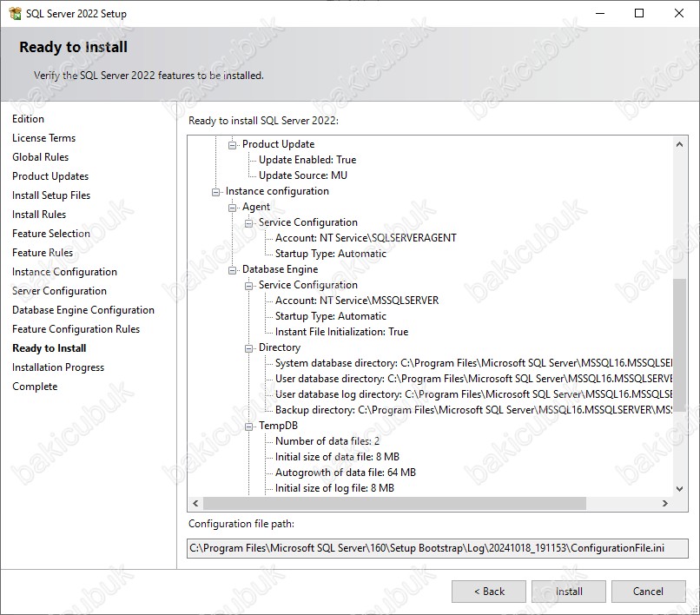Collapse the Directory tree node
The width and height of the screenshot is (700, 615).
tap(248, 348)
